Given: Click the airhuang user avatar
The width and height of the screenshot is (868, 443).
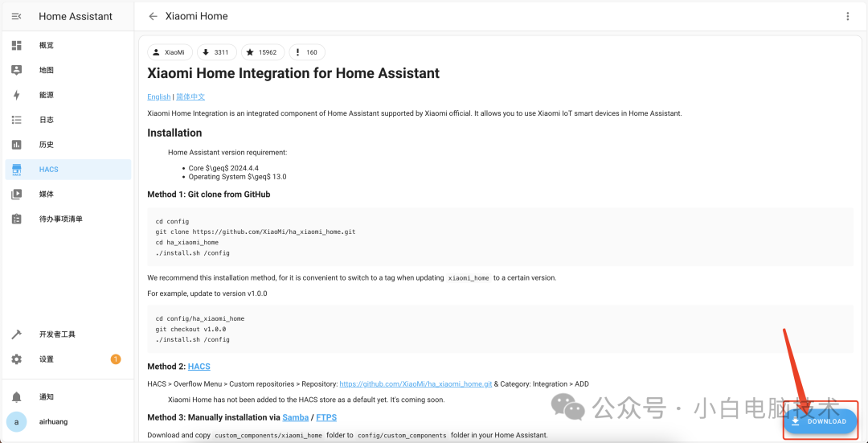Looking at the screenshot, I should (x=17, y=422).
